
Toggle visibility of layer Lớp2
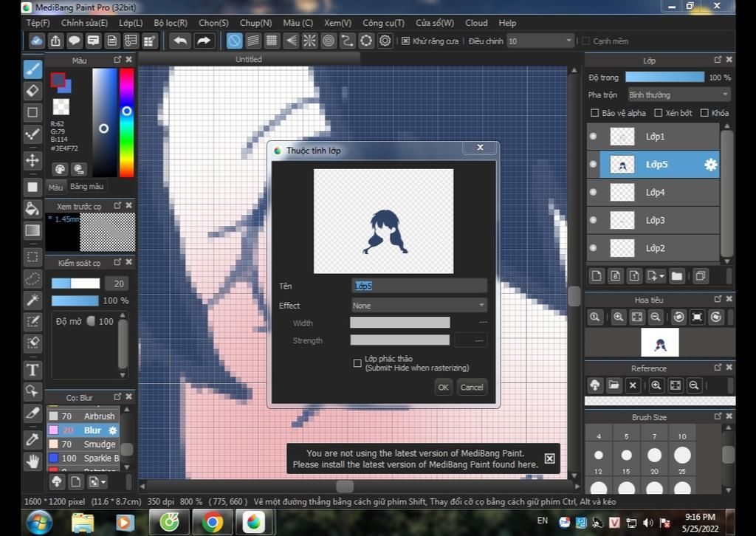point(594,248)
